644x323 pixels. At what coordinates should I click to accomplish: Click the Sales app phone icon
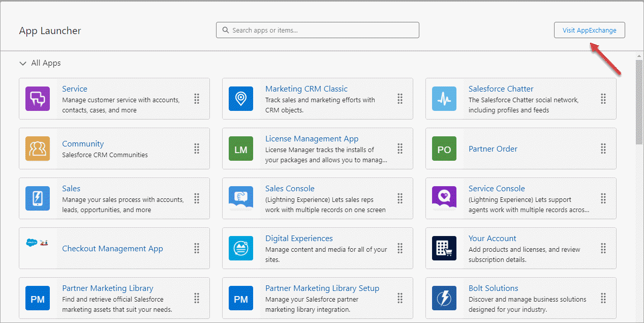[x=38, y=198]
